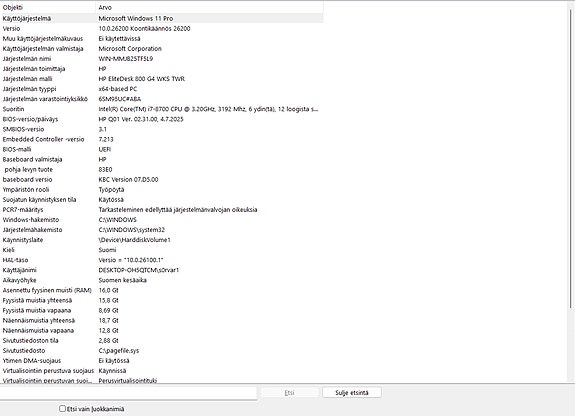Select 'Embedded Controller -versio' row
The image size is (575, 416).
coord(43,139)
